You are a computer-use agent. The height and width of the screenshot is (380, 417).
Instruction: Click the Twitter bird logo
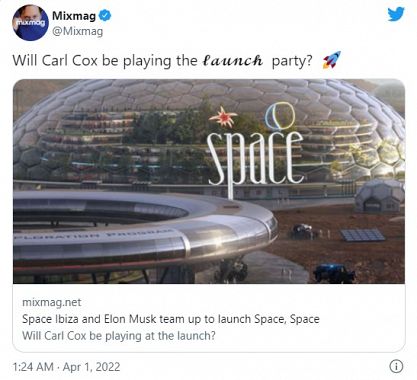pos(396,14)
